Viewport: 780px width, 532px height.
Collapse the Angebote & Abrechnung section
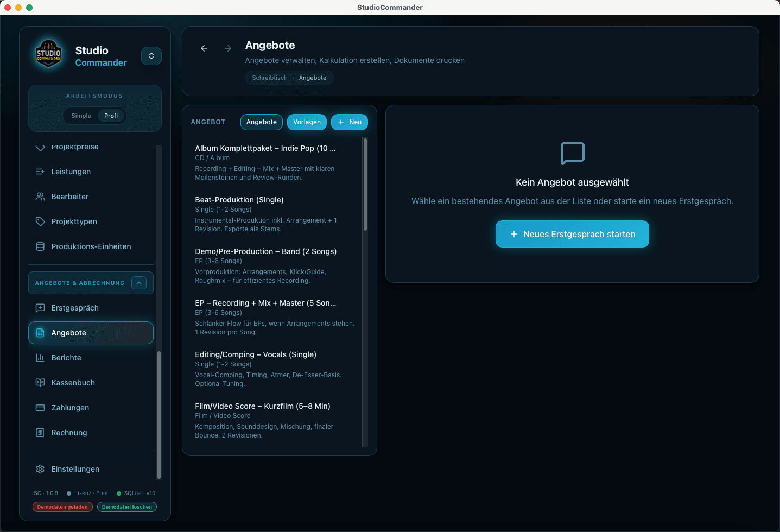coord(139,283)
